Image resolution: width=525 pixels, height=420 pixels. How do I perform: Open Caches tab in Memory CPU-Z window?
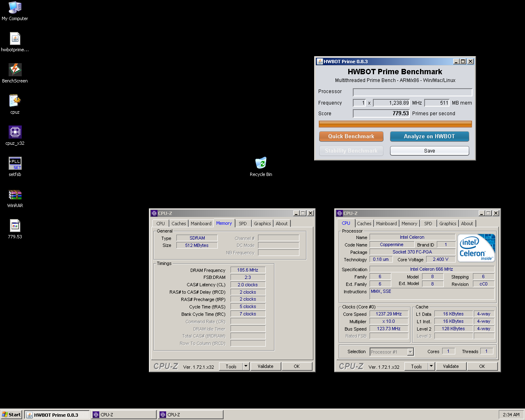(178, 224)
